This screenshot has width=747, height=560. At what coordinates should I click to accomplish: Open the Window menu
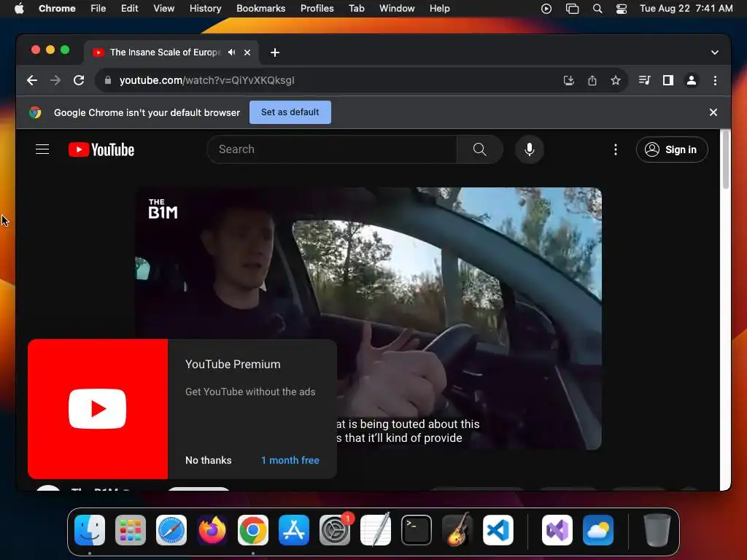(x=397, y=9)
